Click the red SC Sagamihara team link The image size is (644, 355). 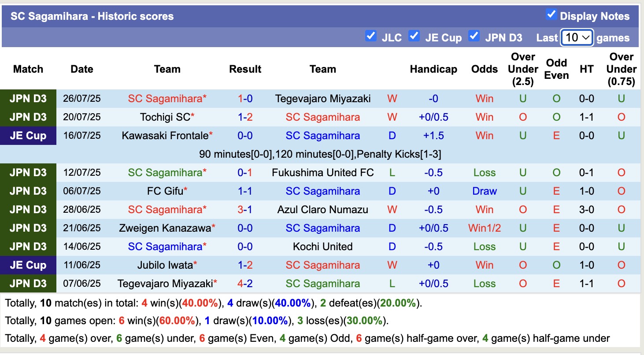point(167,99)
